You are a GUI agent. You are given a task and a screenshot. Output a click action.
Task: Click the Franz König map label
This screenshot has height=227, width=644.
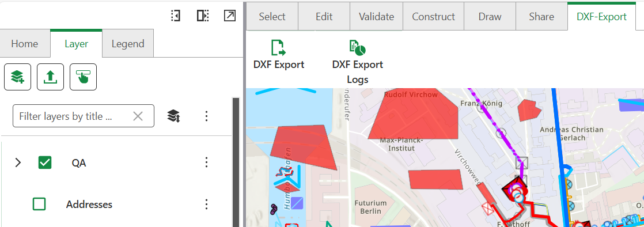point(482,103)
